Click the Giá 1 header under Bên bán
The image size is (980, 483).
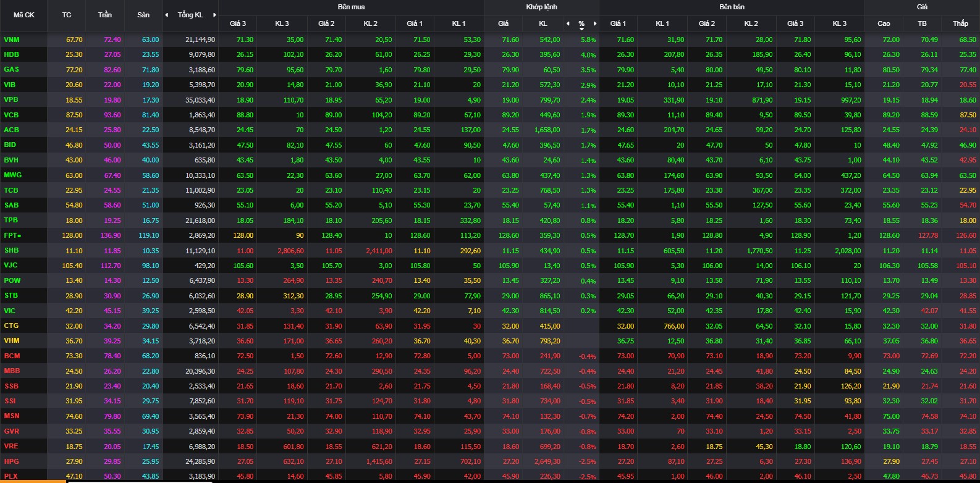coord(618,23)
